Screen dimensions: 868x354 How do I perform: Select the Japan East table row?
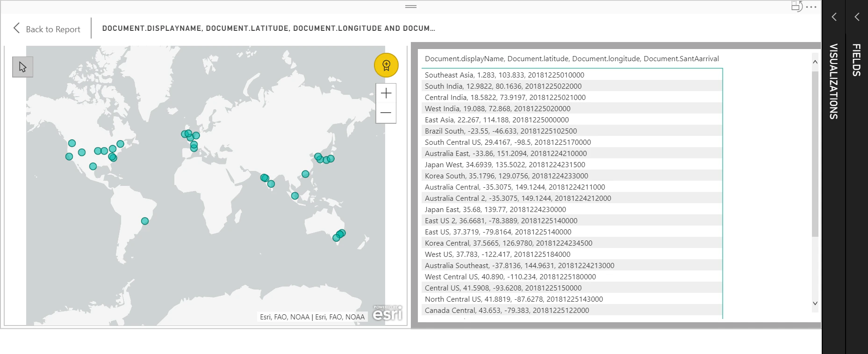coord(572,209)
